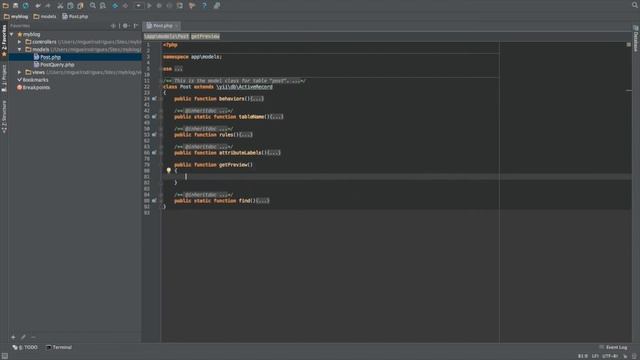
Task: Select the models breadcrumb in navigation bar
Action: pyautogui.click(x=45, y=17)
